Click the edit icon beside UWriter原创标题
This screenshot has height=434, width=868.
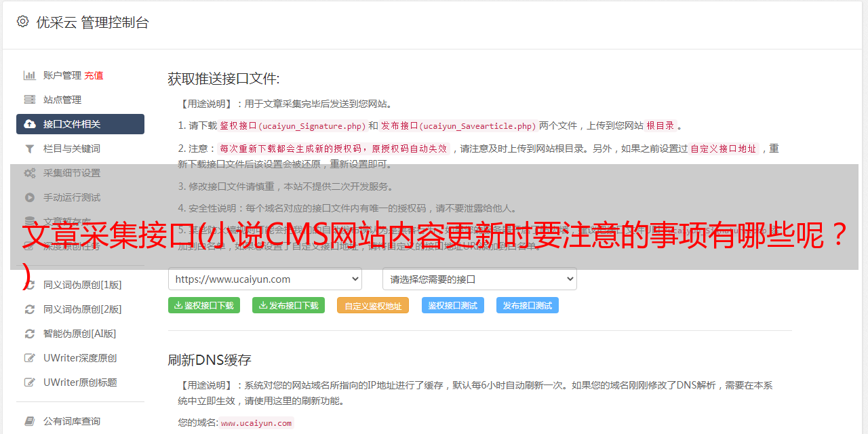pos(30,382)
